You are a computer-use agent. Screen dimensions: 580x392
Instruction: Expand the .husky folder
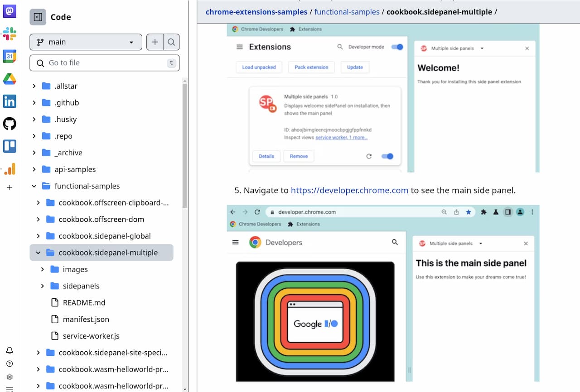34,120
